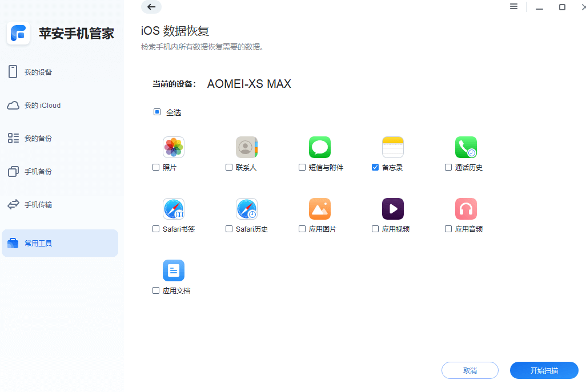Select the 备忘录 notes icon
The width and height of the screenshot is (586, 392).
393,147
